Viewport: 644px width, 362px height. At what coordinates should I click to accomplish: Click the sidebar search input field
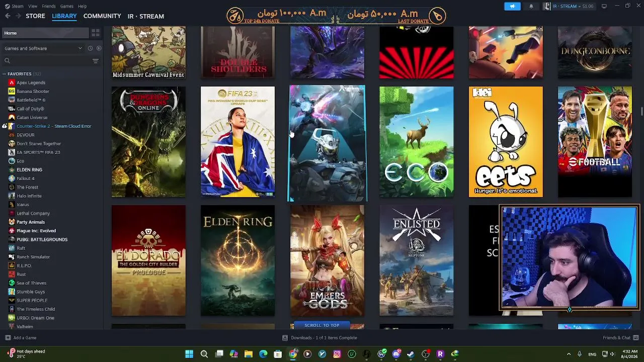(x=50, y=61)
